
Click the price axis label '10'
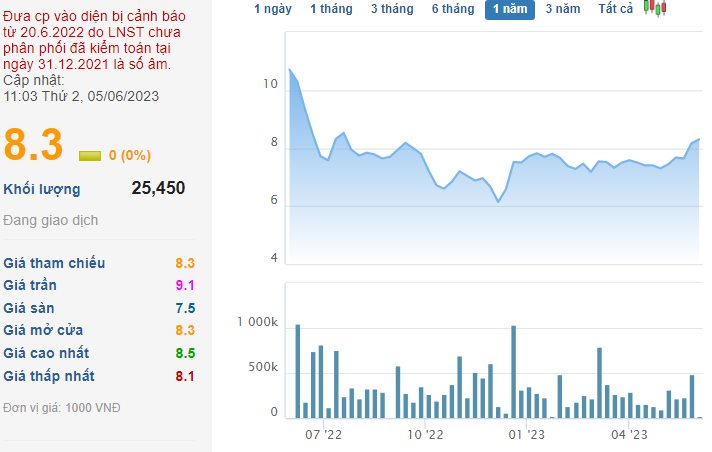(270, 84)
